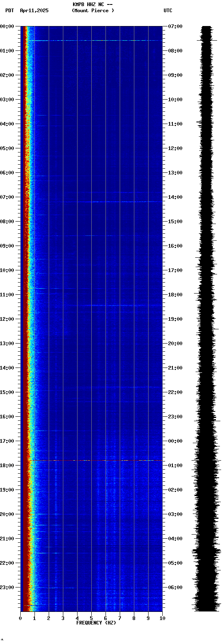Click the '14:00' UTC time label
The height and width of the screenshot is (644, 224).
click(x=175, y=197)
